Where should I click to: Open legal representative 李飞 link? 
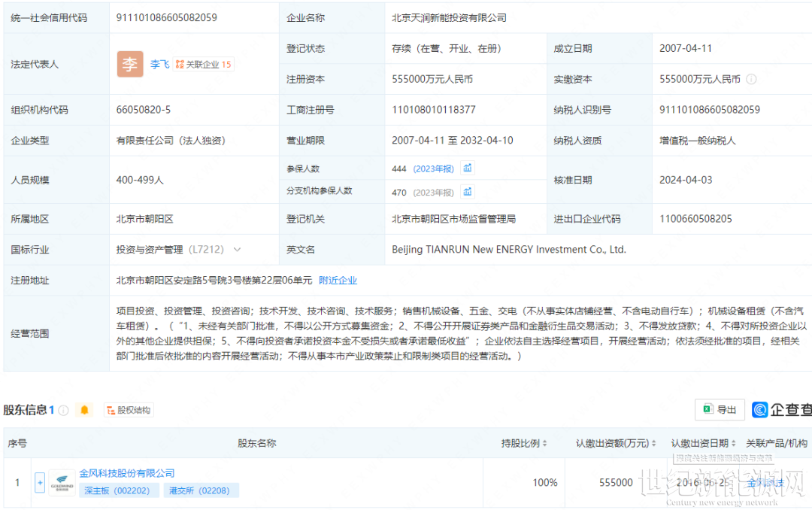(159, 64)
